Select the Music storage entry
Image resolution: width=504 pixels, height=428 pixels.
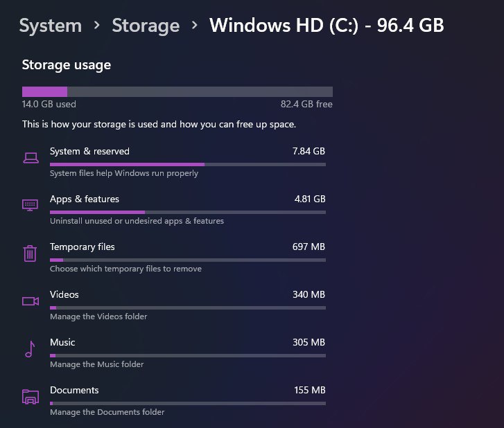(x=174, y=353)
